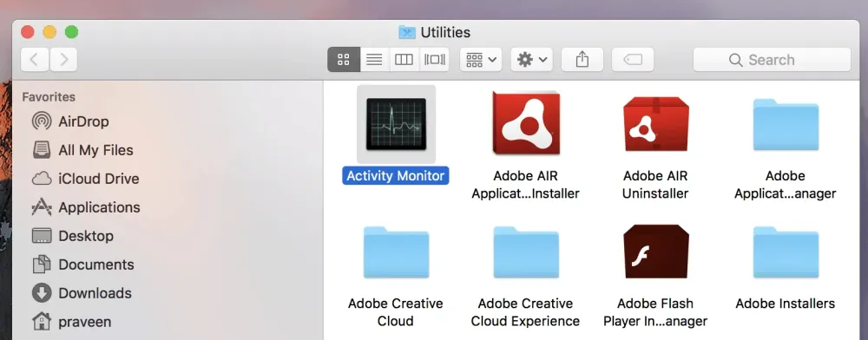
Task: Go back to the previous folder
Action: [35, 60]
